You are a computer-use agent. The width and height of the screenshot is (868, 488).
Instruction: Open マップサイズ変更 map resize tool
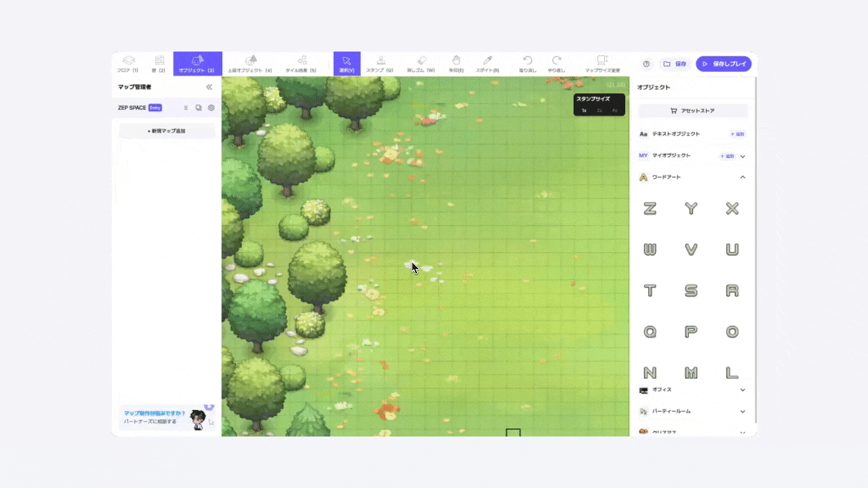pos(602,64)
